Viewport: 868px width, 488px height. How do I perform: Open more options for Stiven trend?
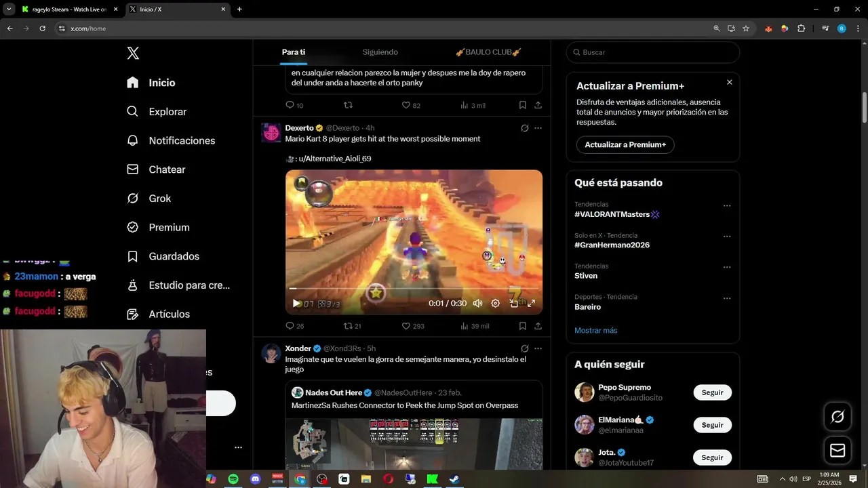coord(727,267)
